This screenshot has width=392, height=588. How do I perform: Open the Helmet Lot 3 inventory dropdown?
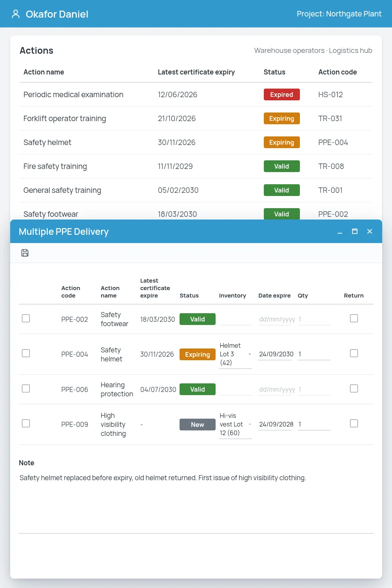click(236, 354)
